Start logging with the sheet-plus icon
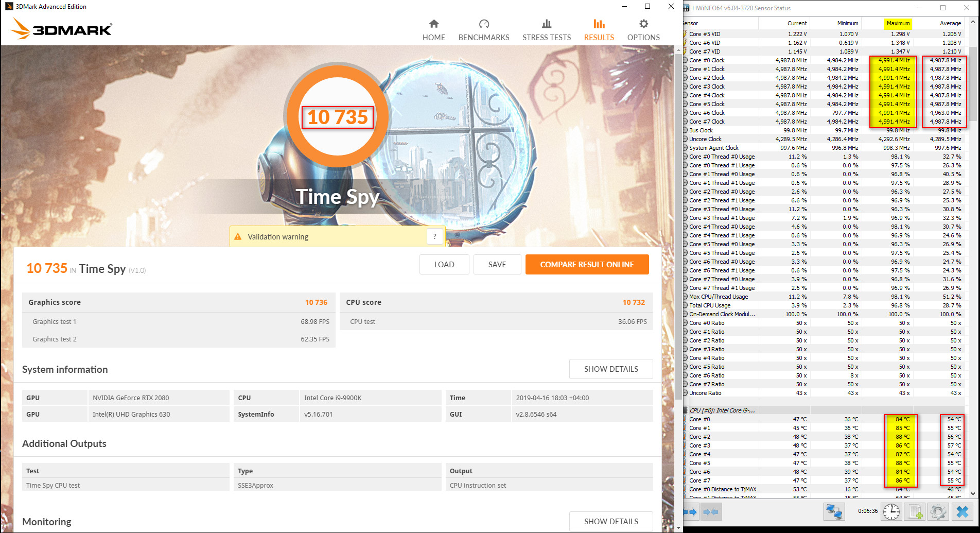Image resolution: width=980 pixels, height=533 pixels. tap(915, 511)
